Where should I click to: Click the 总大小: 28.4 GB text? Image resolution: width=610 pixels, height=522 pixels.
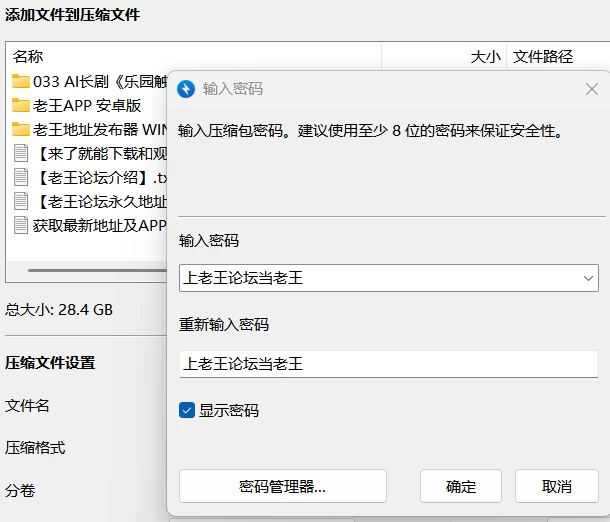click(59, 310)
